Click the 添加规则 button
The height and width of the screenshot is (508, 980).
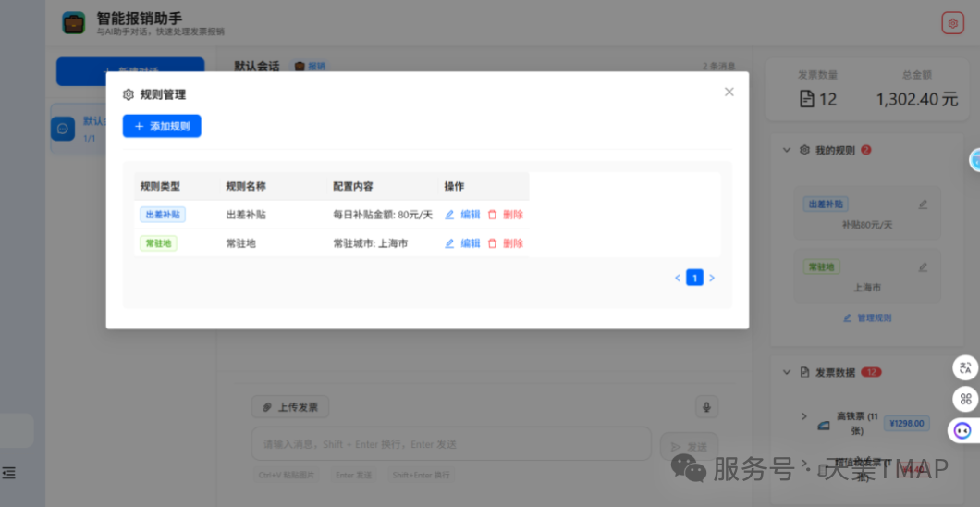coord(162,126)
